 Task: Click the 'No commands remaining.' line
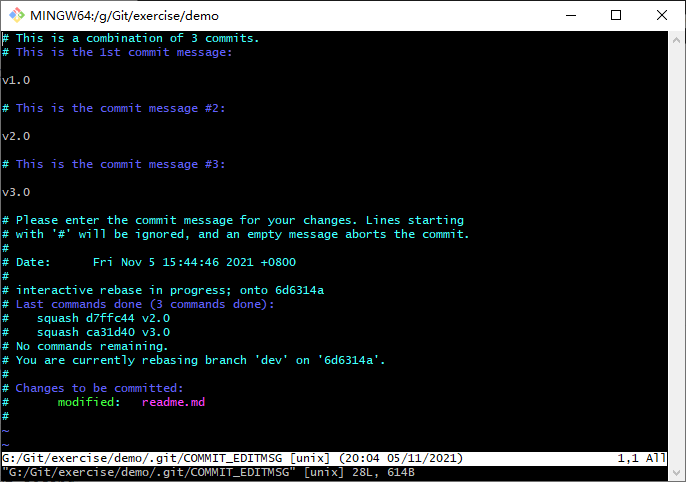point(85,346)
